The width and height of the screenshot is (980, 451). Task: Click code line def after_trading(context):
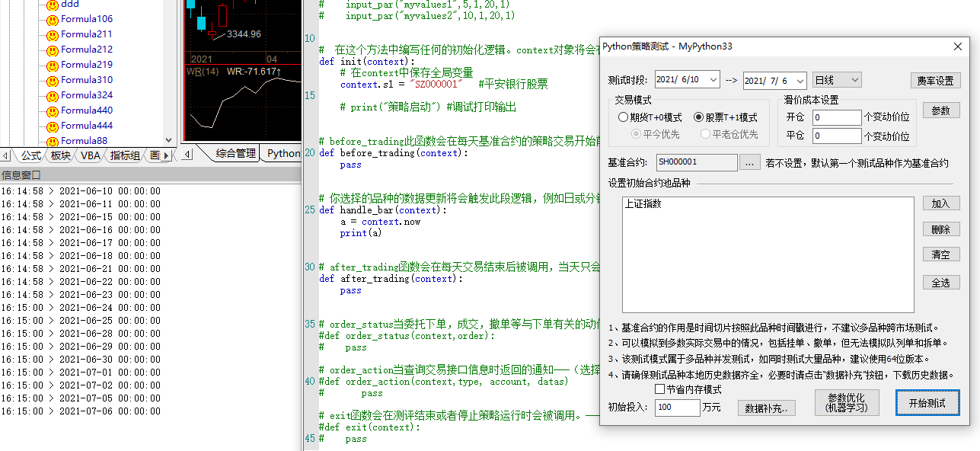click(x=391, y=279)
